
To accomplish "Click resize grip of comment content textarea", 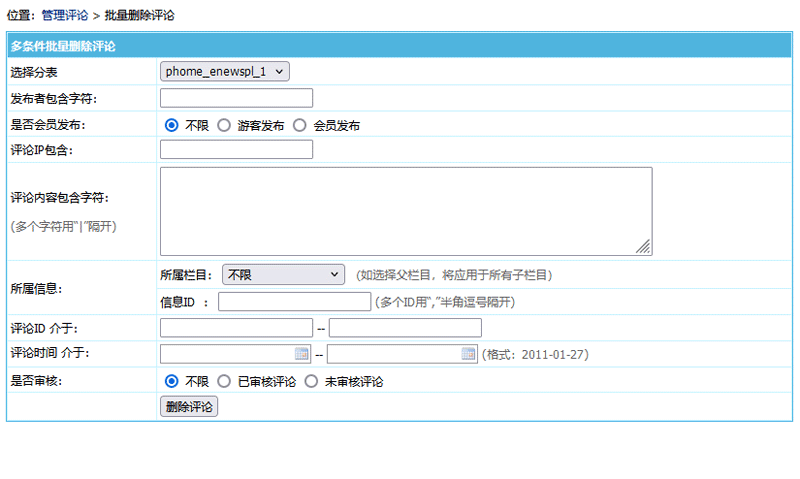I will tap(644, 247).
